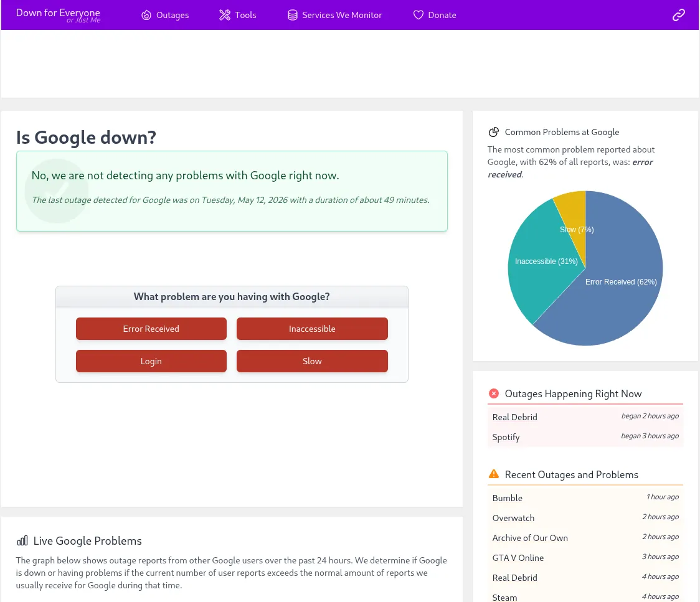
Task: Click the Is Google down? heading
Action: [86, 138]
